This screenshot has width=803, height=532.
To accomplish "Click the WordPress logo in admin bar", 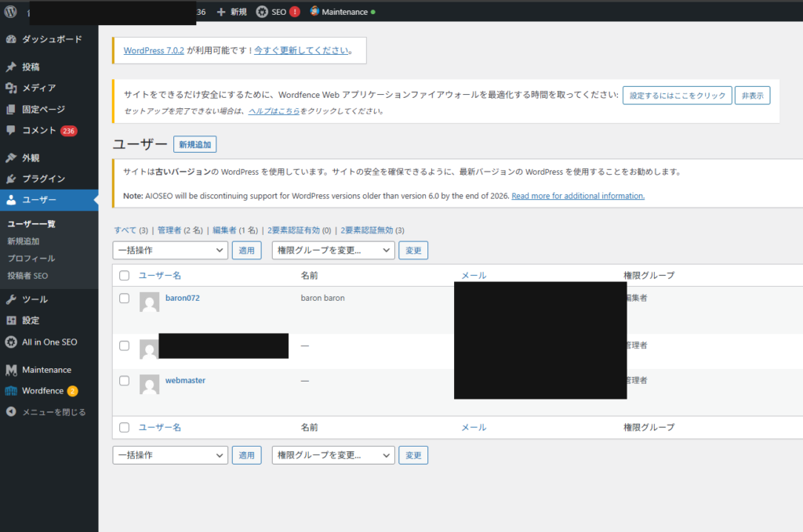I will 11,12.
